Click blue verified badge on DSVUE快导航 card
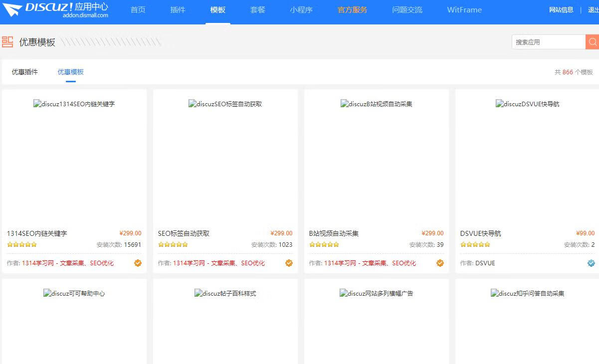Viewport: 599px width, 364px height. pyautogui.click(x=591, y=263)
